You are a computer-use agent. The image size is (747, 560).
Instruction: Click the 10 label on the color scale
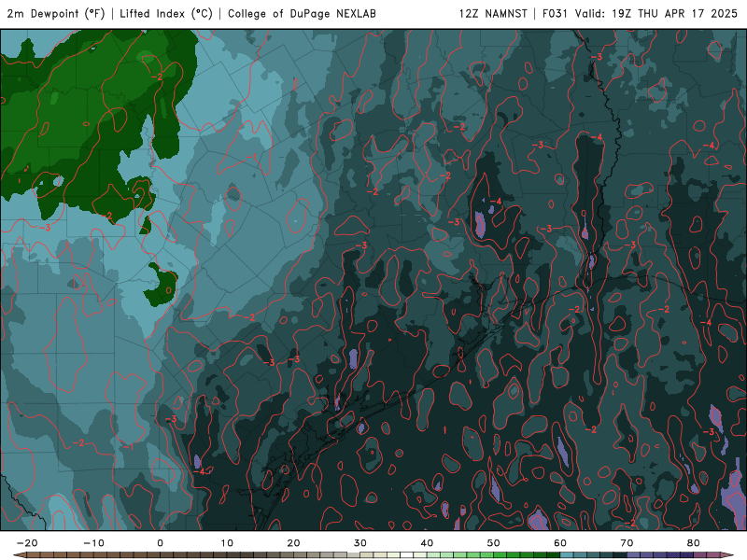point(227,543)
